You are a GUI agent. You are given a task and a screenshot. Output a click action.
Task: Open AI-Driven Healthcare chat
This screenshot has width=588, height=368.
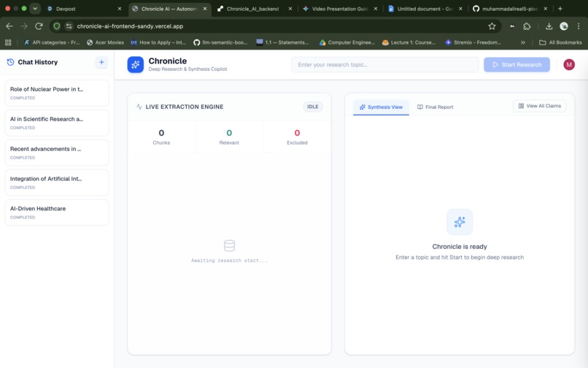[57, 212]
